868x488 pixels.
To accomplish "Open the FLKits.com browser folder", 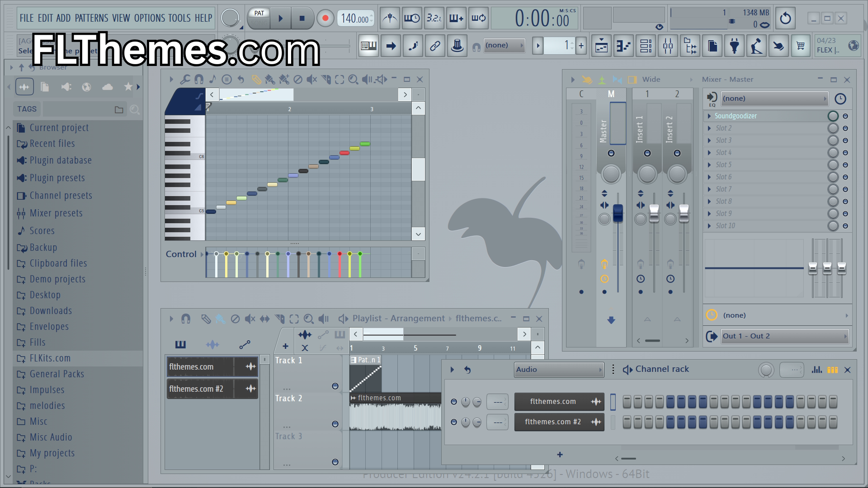I will pos(50,358).
